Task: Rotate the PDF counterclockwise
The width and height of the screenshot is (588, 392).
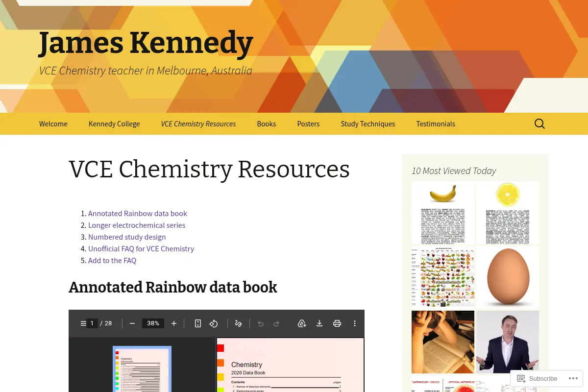Action: pyautogui.click(x=214, y=323)
